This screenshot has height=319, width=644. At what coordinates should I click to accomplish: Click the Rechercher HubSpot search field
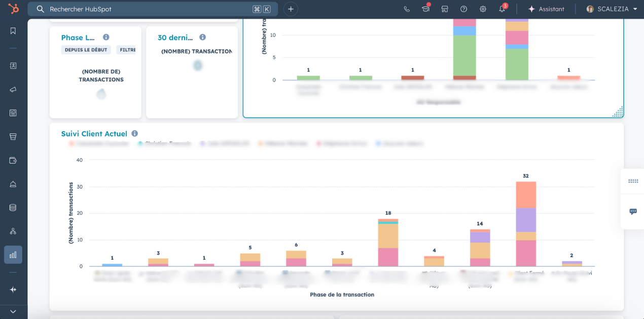(153, 9)
